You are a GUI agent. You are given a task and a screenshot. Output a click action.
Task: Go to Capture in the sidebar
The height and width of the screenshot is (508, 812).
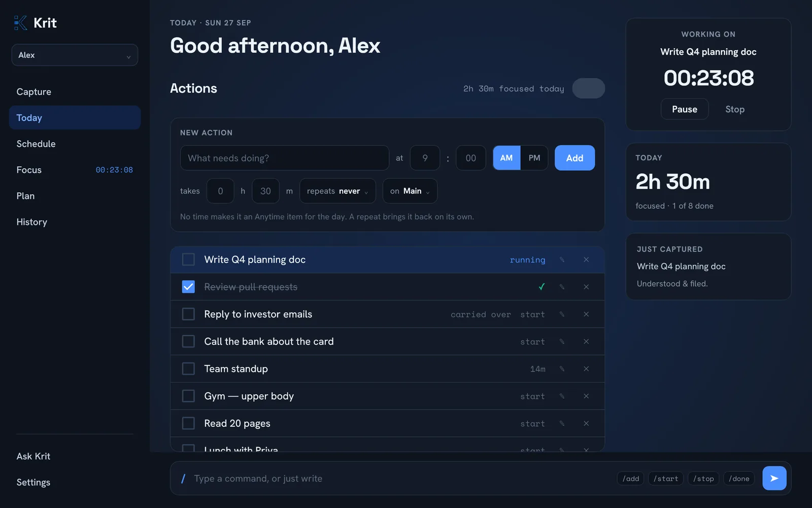point(75,91)
